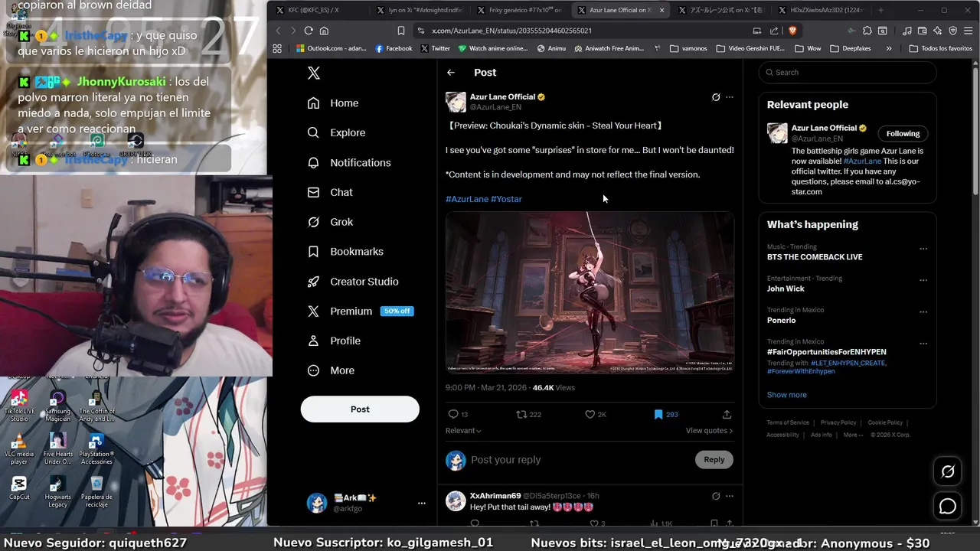Open a new browser tab with plus

[x=880, y=10]
